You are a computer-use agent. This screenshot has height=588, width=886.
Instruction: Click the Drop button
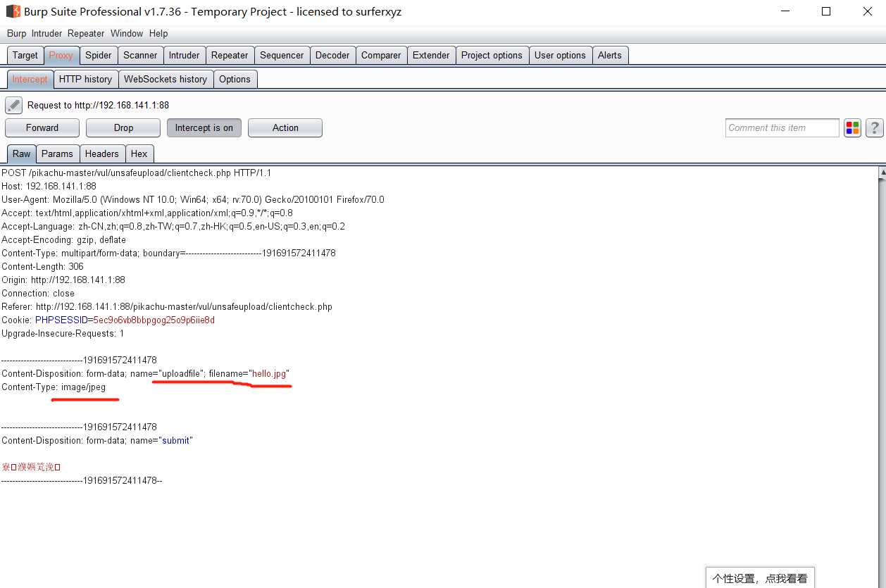tap(123, 127)
